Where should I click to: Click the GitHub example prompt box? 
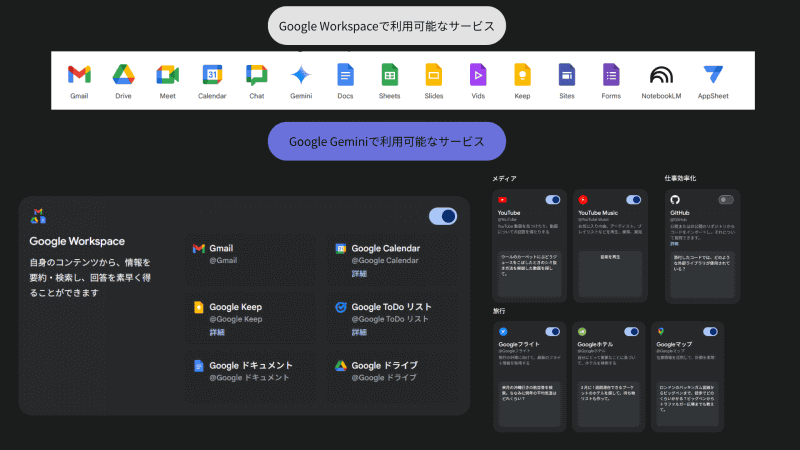(702, 275)
